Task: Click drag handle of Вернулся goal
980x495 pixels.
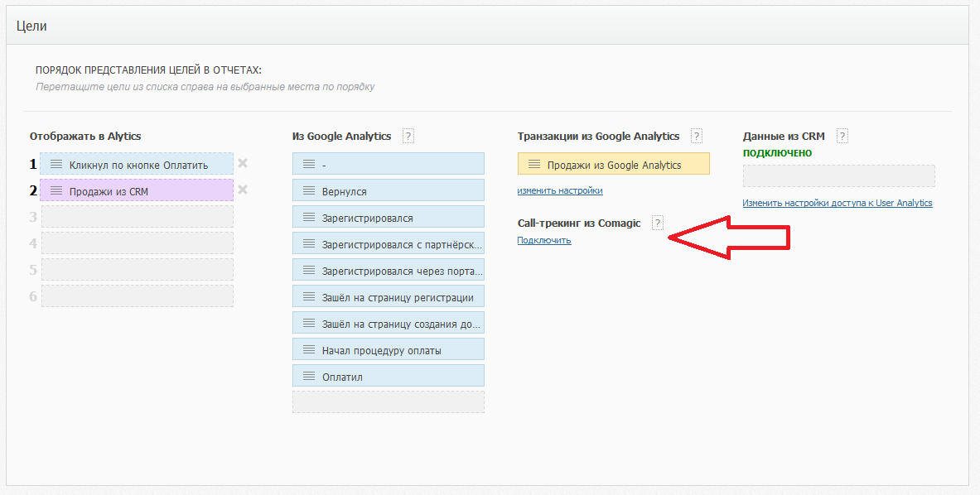Action: click(308, 191)
